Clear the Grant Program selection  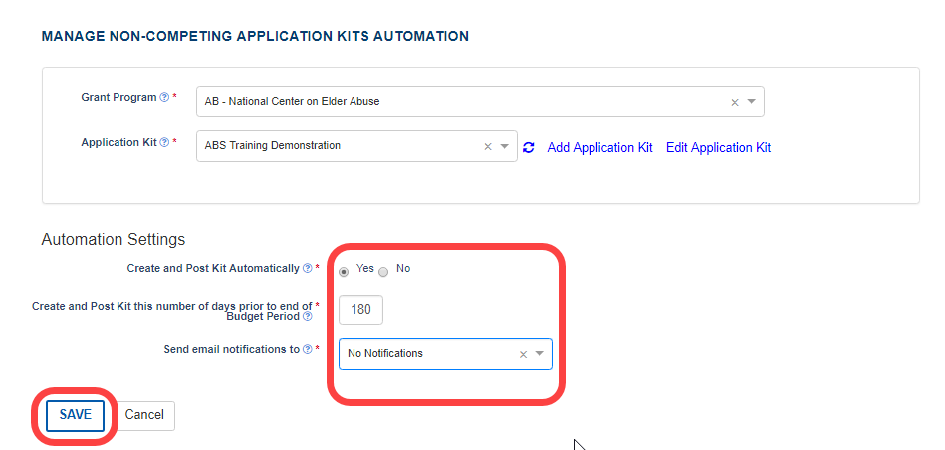click(x=735, y=102)
